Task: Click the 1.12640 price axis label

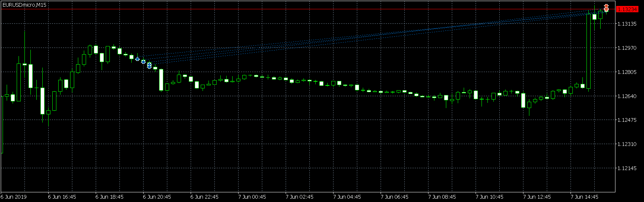Action: point(626,96)
